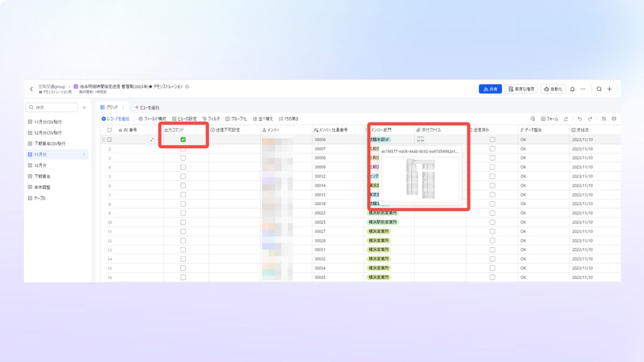
Task: Click the back arrow icon
Action: coord(32,89)
